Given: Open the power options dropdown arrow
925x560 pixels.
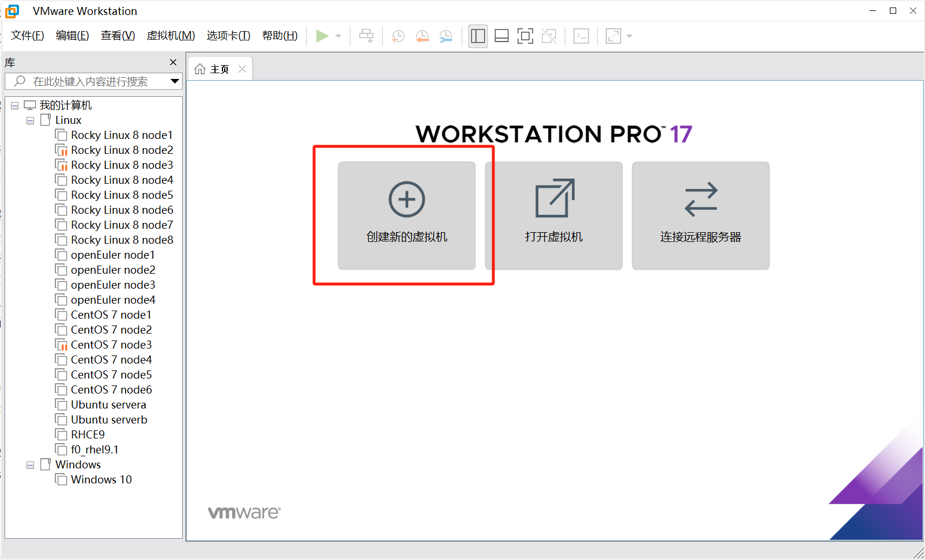Looking at the screenshot, I should pos(338,36).
